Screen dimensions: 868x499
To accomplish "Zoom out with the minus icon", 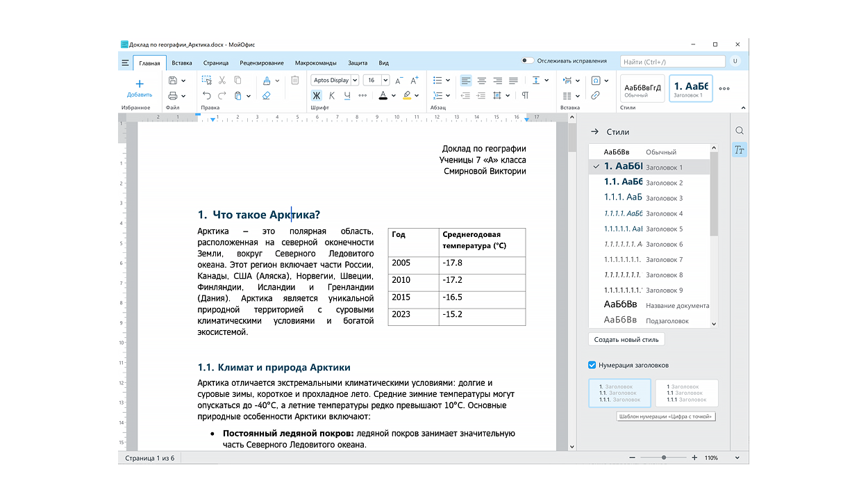I will [x=633, y=458].
